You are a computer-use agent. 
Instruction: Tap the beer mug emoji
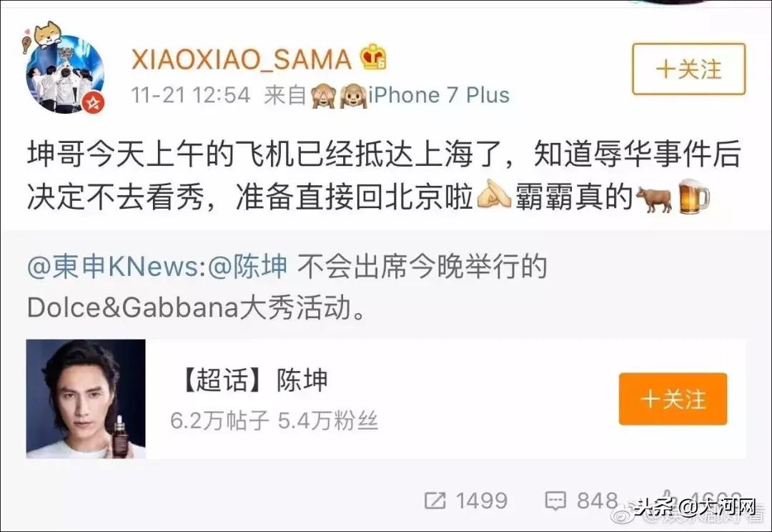coord(693,197)
